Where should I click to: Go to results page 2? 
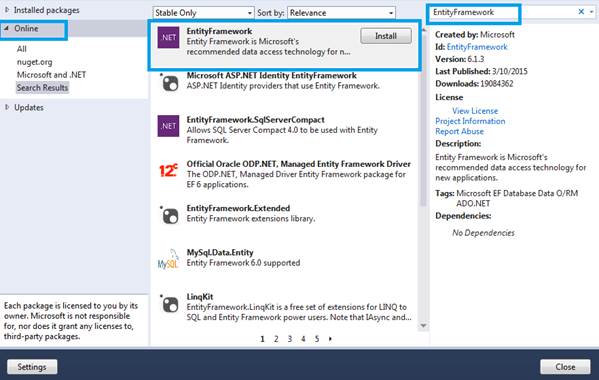276,339
